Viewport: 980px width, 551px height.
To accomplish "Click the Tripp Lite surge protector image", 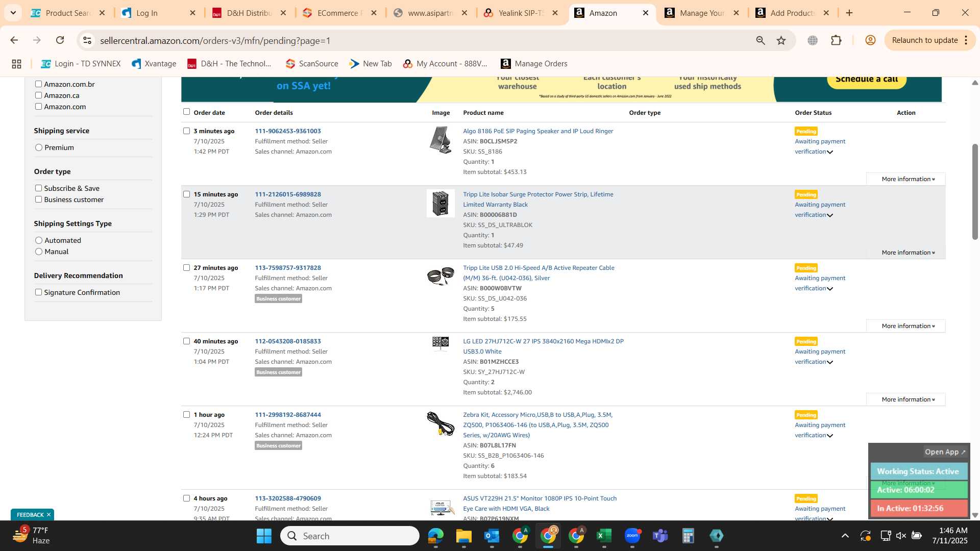I will coord(440,203).
